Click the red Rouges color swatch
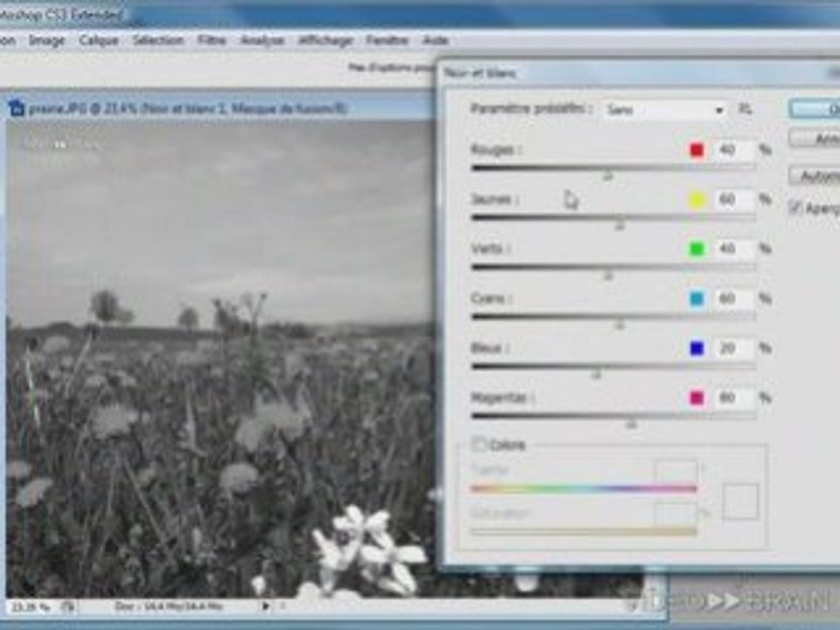 (696, 150)
